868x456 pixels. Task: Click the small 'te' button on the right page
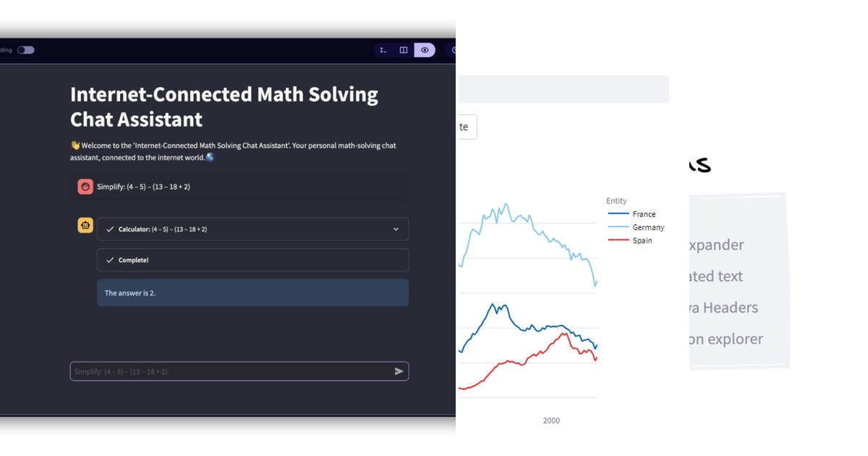[467, 127]
